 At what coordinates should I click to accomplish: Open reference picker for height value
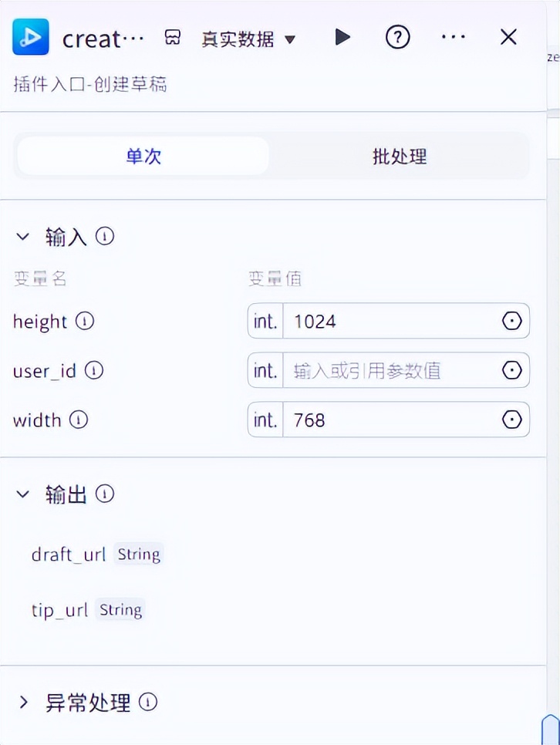pos(511,321)
